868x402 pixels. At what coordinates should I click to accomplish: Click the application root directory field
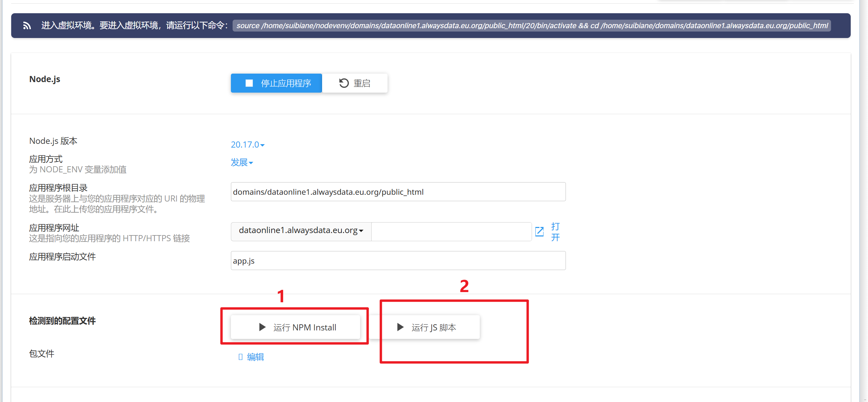[x=398, y=192]
